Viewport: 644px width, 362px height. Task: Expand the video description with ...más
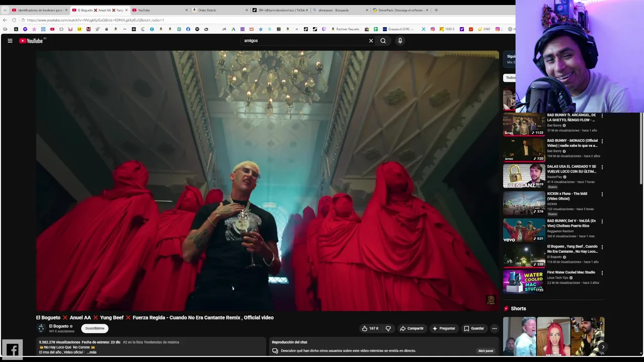92,352
